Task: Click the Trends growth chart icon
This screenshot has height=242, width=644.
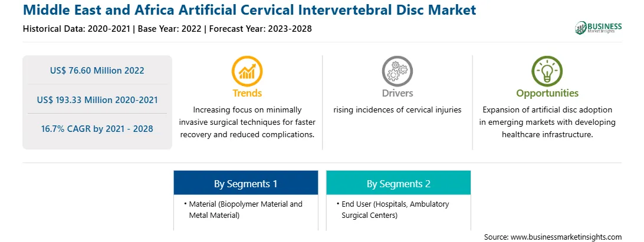Action: pyautogui.click(x=247, y=71)
